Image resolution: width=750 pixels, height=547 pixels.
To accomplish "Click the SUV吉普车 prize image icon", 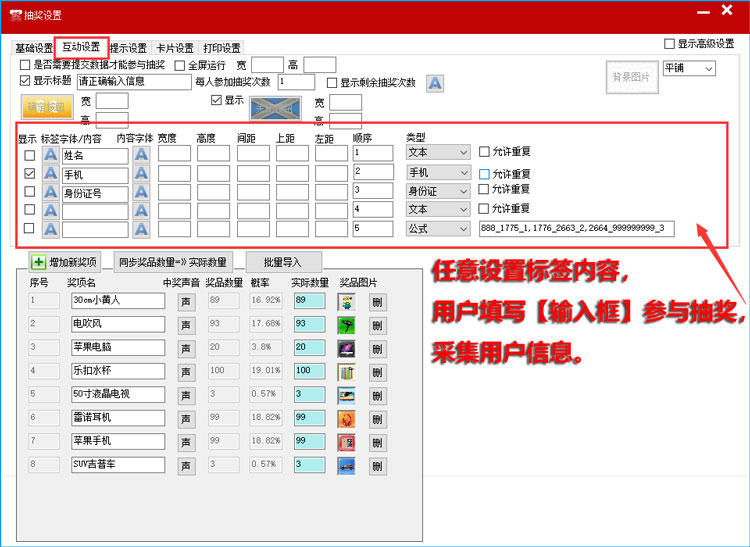I will point(347,465).
